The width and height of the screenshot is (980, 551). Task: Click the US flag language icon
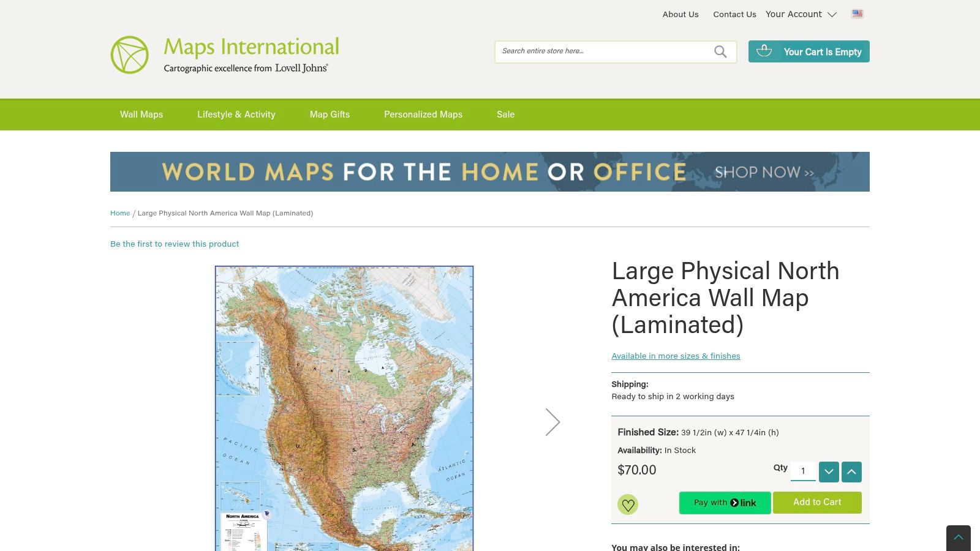(858, 13)
